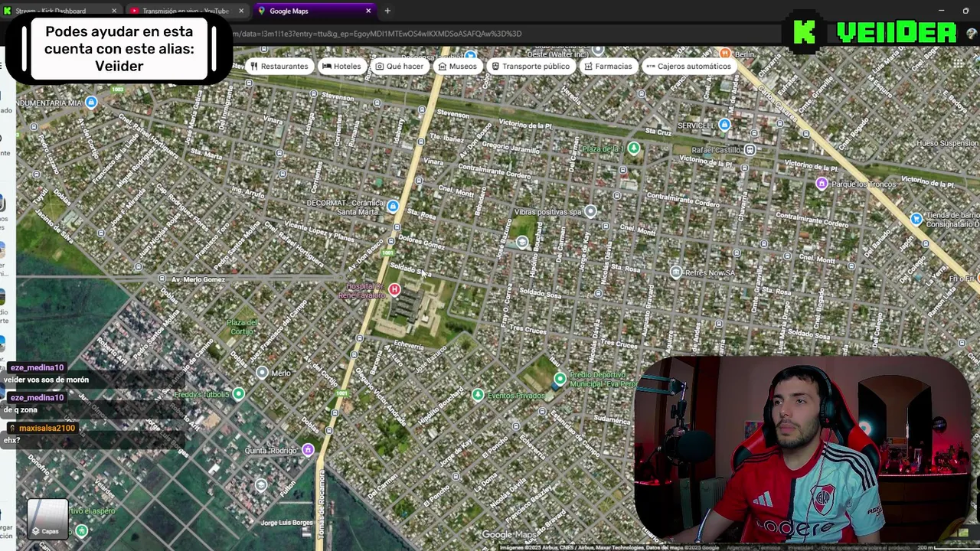Select the SERVICELL shop marker
The height and width of the screenshot is (551, 980).
tap(724, 124)
